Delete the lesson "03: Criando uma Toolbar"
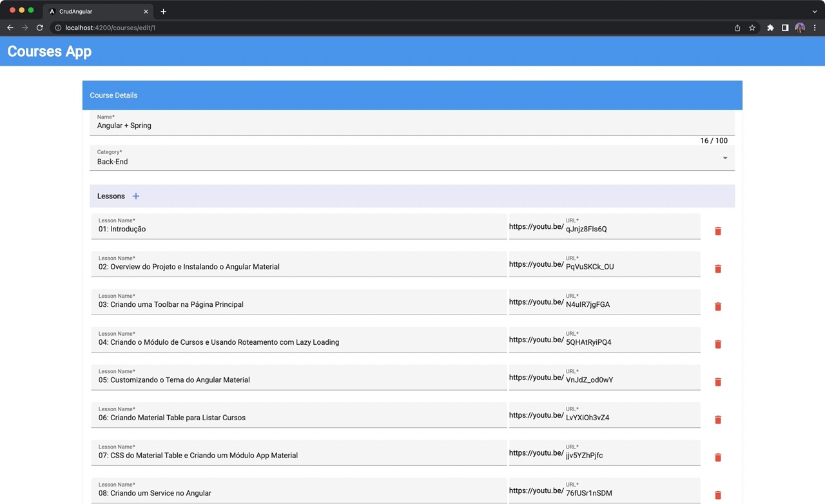825x504 pixels. pos(717,306)
